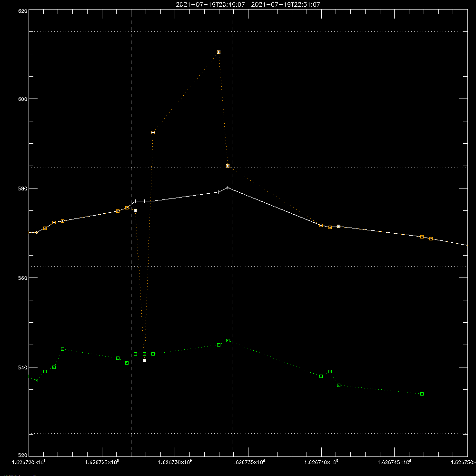Pick the white curve's peak plus marker near 580
The image size is (476, 476).
228,188
